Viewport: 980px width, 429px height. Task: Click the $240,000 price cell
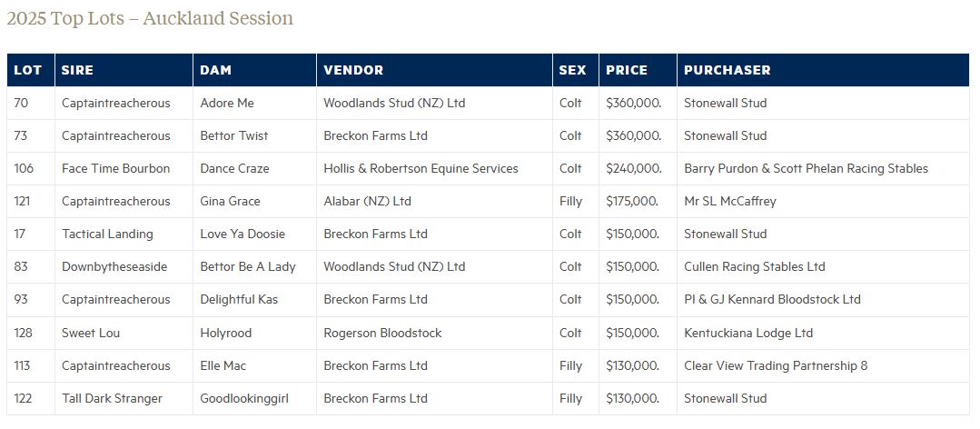click(633, 168)
